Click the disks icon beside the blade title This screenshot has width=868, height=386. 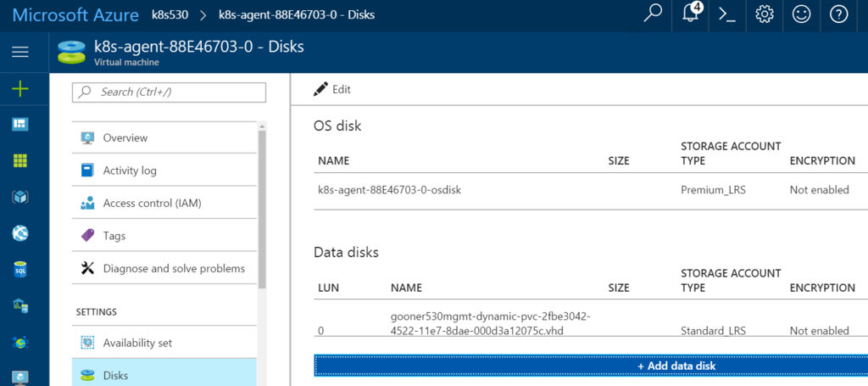[x=71, y=52]
